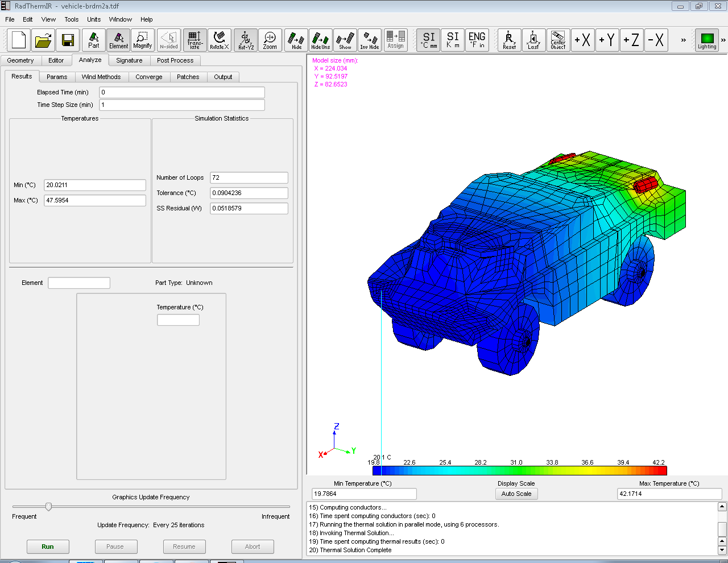Set view to -X axis
The height and width of the screenshot is (563, 728).
pyautogui.click(x=656, y=40)
